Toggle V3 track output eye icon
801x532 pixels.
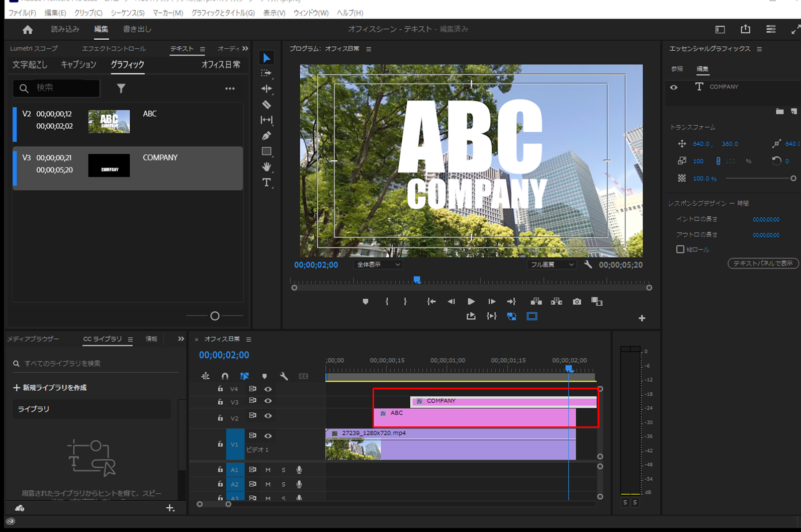click(268, 401)
